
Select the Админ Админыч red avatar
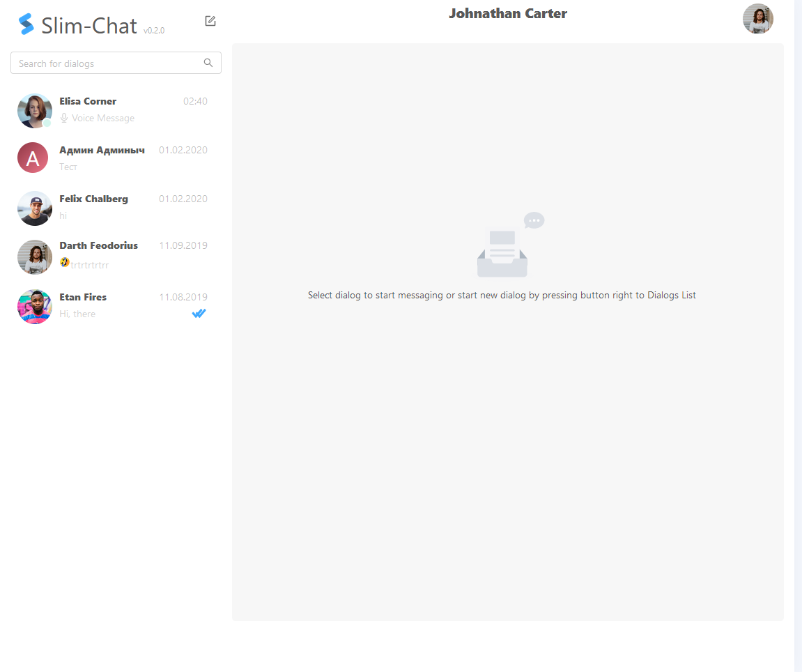click(33, 158)
